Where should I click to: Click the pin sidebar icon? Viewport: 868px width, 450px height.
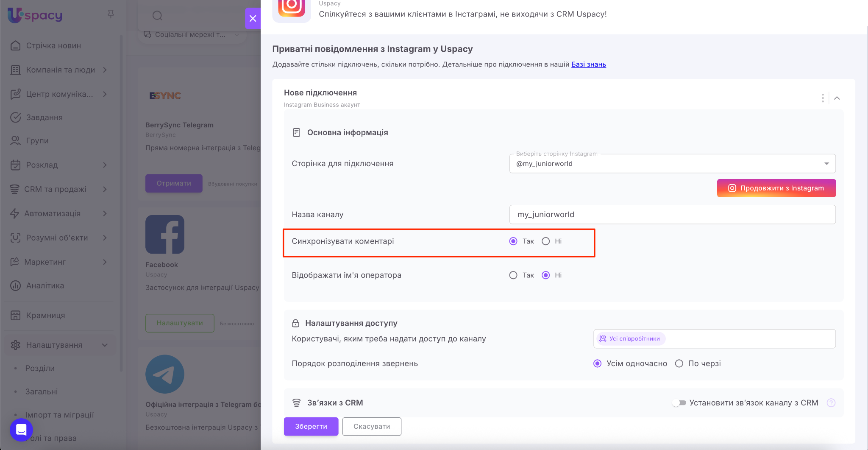pyautogui.click(x=111, y=14)
